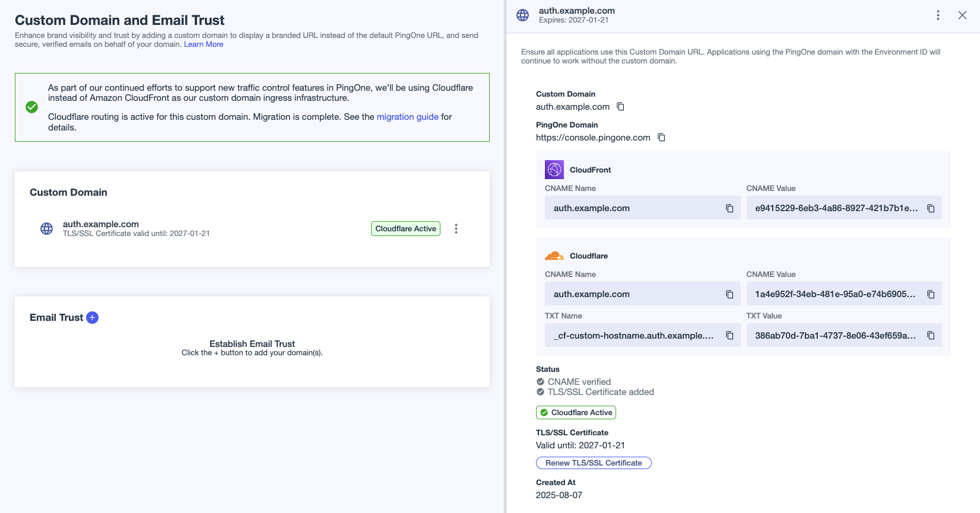The height and width of the screenshot is (513, 980).
Task: Click the globe icon beside auth.example.com in list
Action: coord(46,229)
